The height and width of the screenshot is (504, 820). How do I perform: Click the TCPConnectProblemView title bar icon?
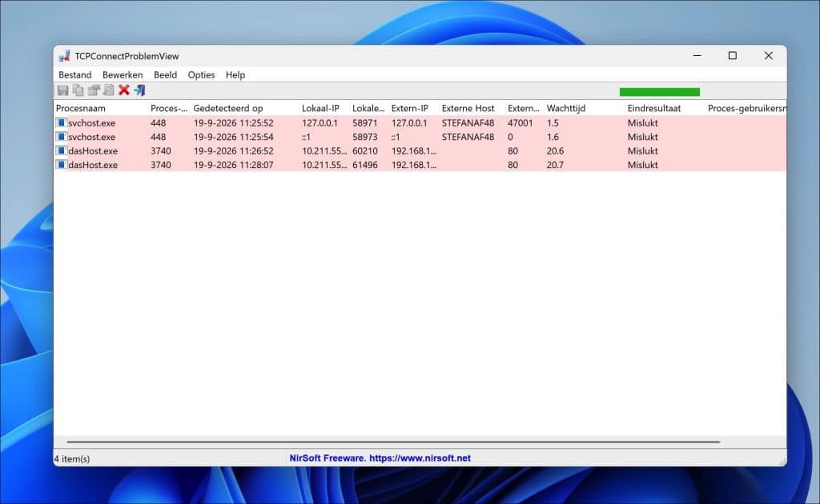point(64,56)
